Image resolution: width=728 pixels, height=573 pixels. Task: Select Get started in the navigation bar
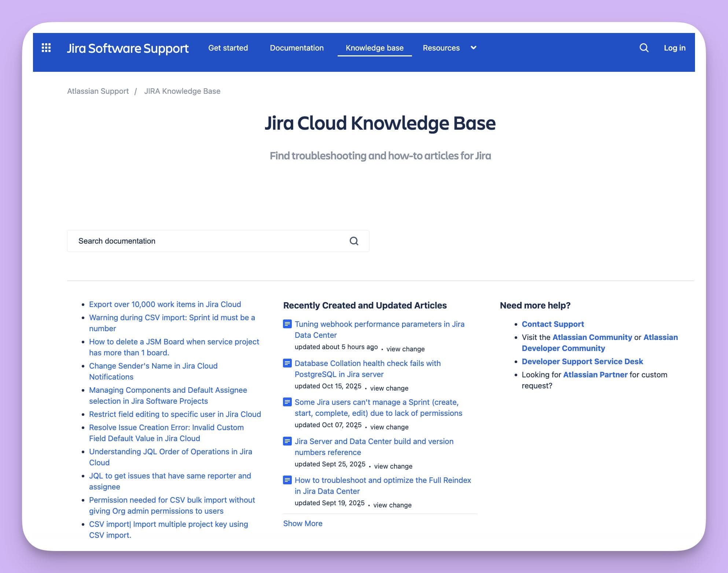[x=228, y=48]
